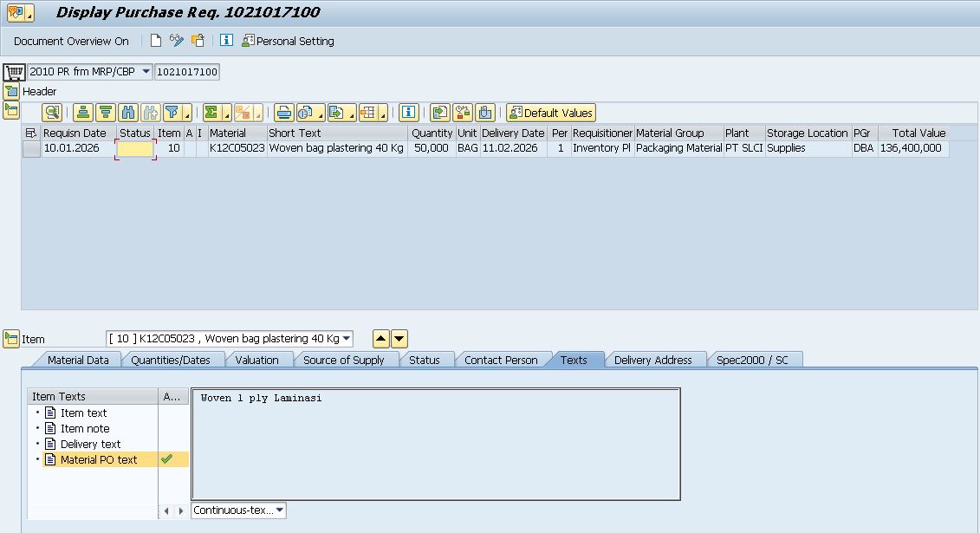Select Item note in Item Texts

(x=85, y=428)
